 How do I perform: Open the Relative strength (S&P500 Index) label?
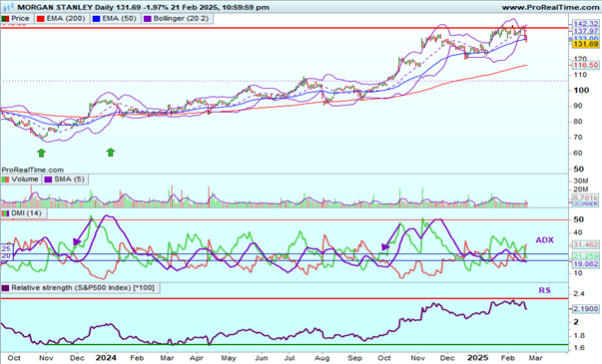(x=83, y=287)
